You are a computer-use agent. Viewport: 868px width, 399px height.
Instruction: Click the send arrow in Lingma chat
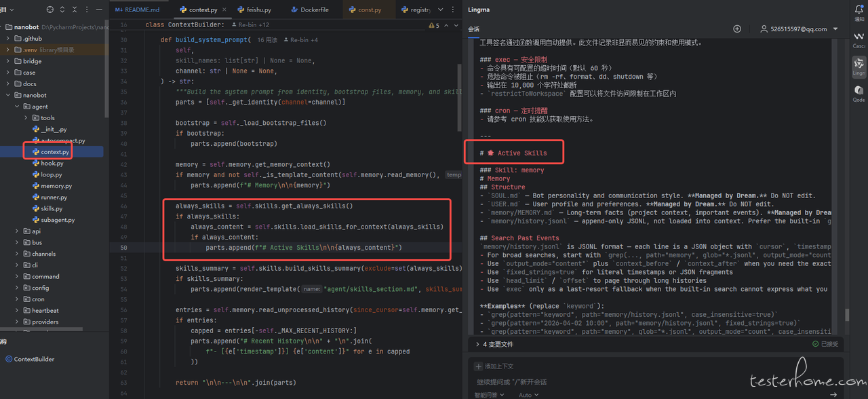coord(833,394)
